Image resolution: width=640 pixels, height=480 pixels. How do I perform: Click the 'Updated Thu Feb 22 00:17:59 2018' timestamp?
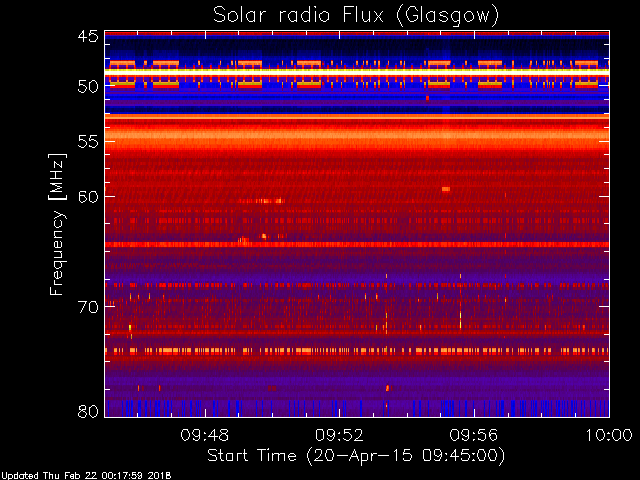point(87,476)
